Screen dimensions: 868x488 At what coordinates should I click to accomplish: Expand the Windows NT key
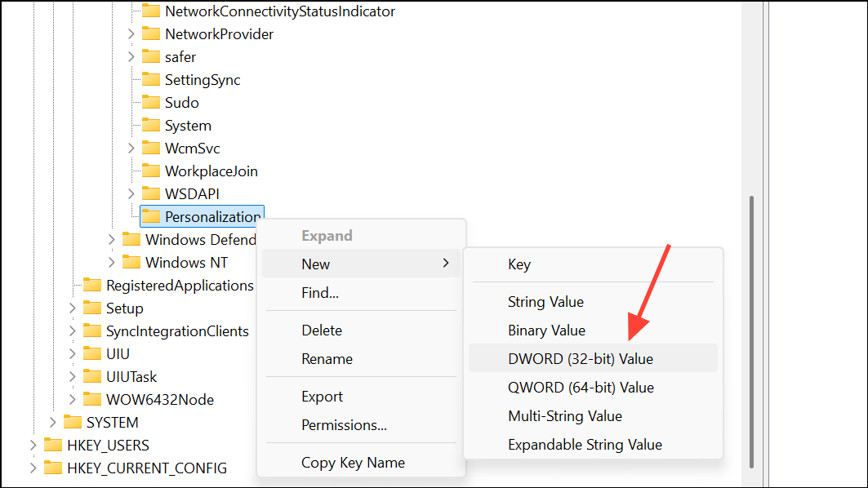[x=111, y=262]
